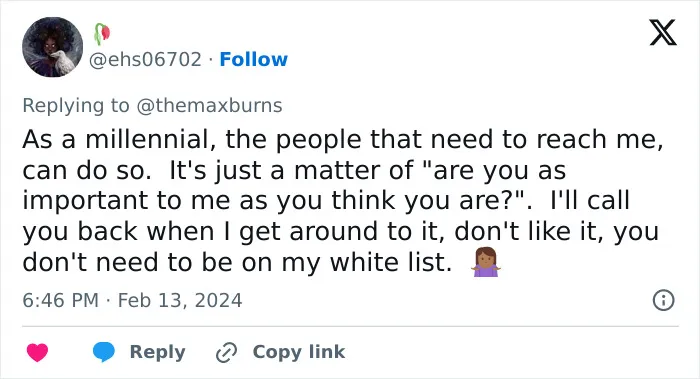Like the tweet with the pink heart
The height and width of the screenshot is (379, 700).
tap(37, 352)
